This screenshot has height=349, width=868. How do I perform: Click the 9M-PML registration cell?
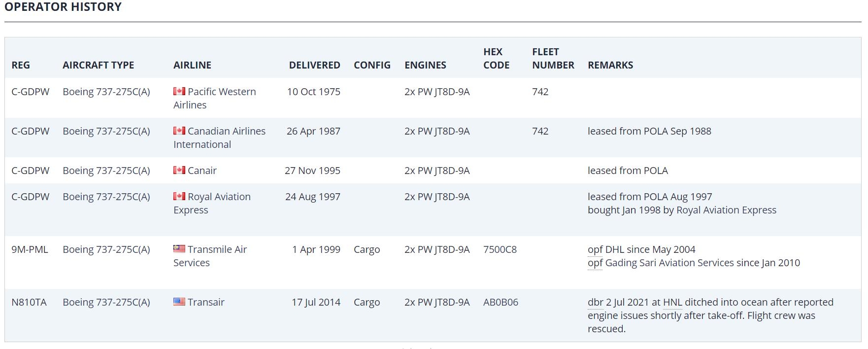[x=30, y=249]
